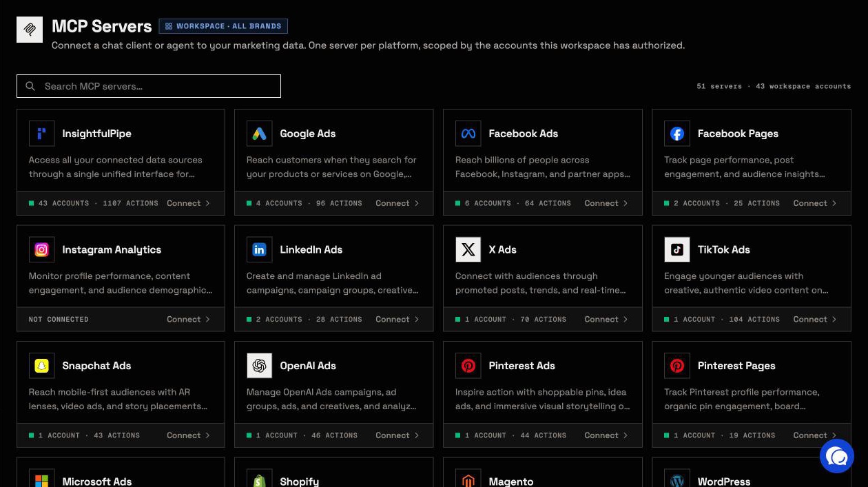Click the Magento card title
Viewport: 868px width, 487px height.
[x=510, y=481]
